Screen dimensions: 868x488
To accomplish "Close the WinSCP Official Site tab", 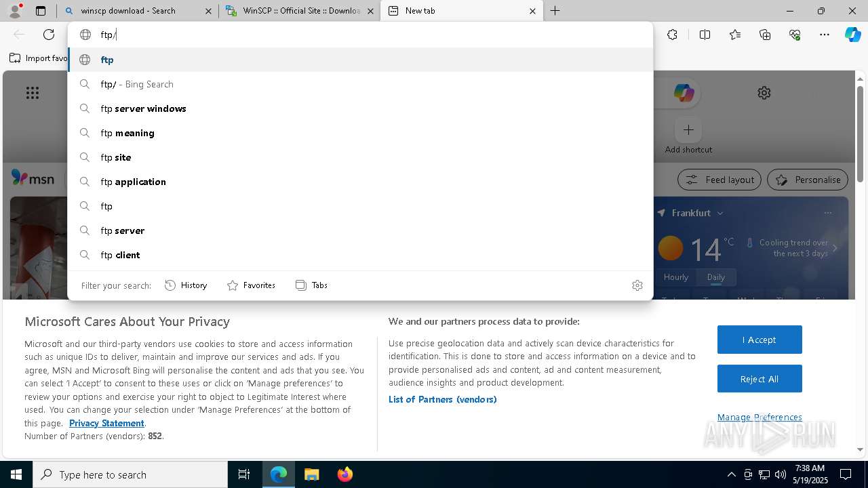I will [370, 11].
